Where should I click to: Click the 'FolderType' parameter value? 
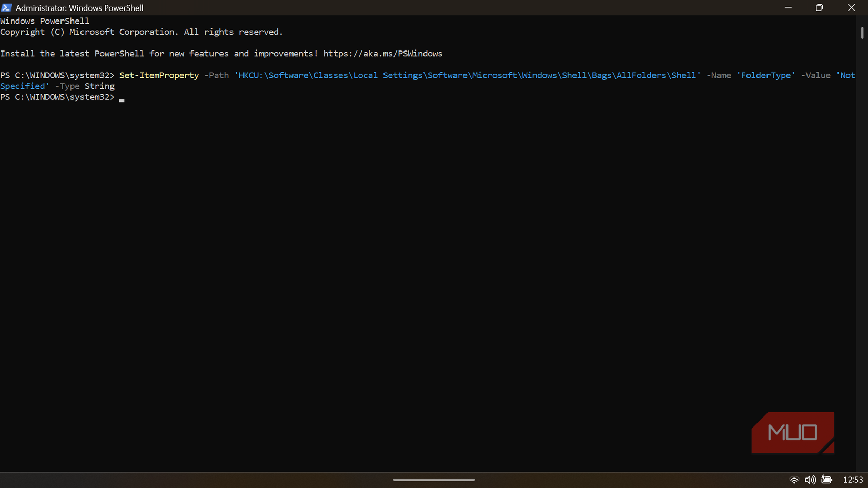tap(766, 75)
